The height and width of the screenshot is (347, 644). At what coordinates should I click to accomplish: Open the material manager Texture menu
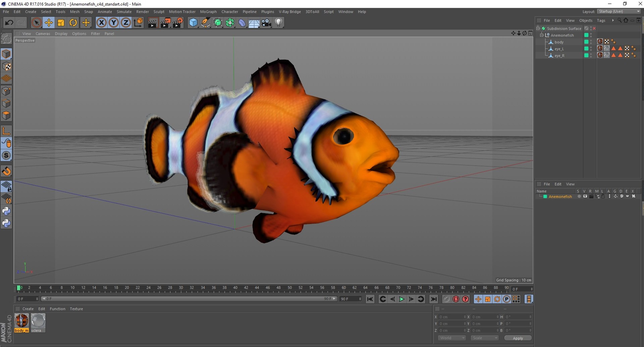click(76, 309)
